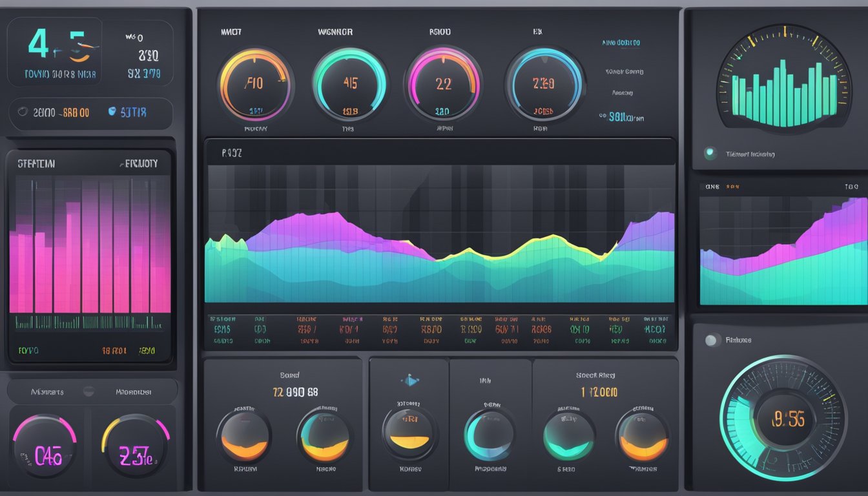Select the left label in the bottom-left pill bar
Viewport: 868px width, 496px height.
(x=47, y=391)
